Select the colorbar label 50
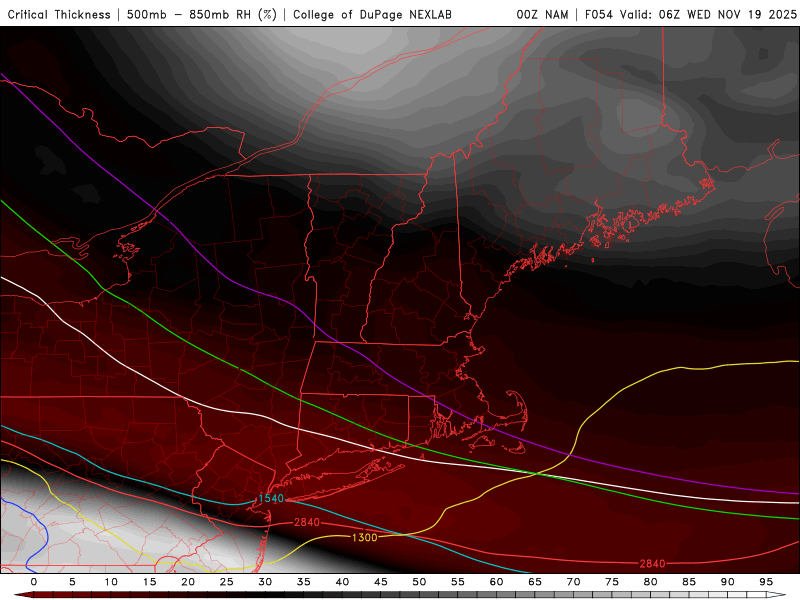This screenshot has width=800, height=600. [x=419, y=582]
